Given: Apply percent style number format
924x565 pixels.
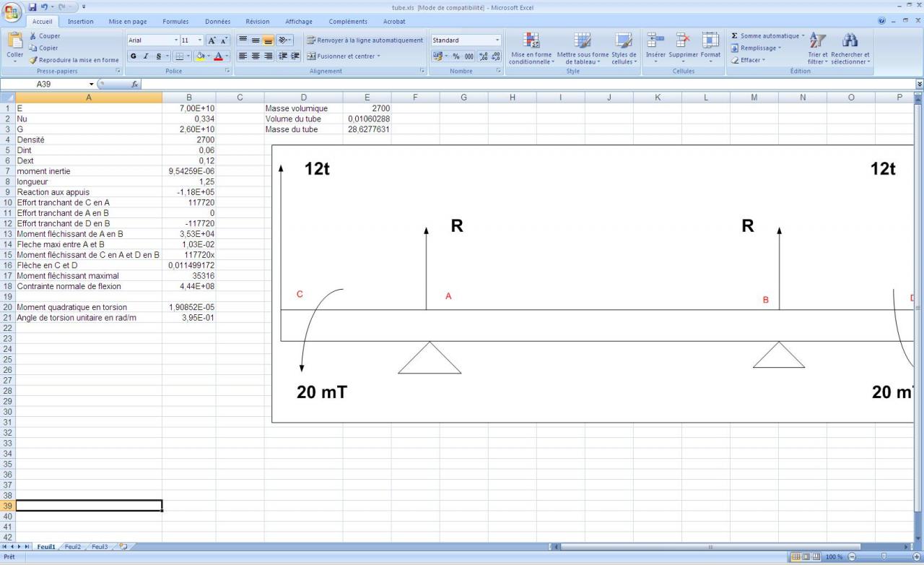Looking at the screenshot, I should pyautogui.click(x=456, y=56).
